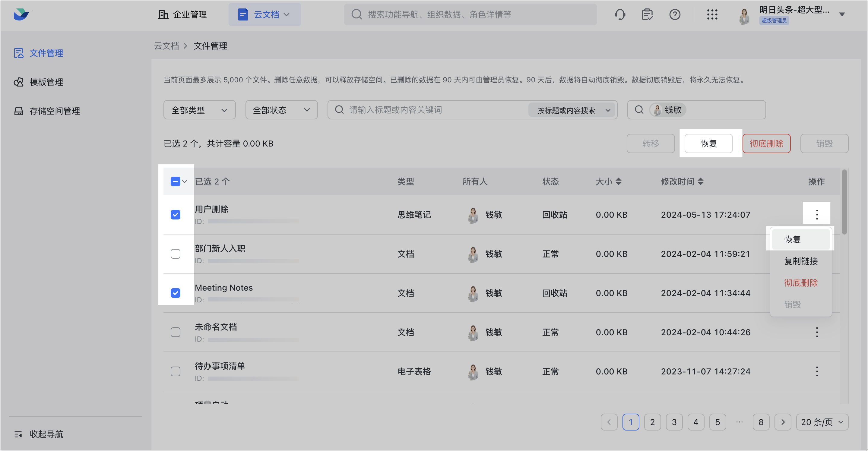This screenshot has width=868, height=451.
Task: Open the 云文档 module dropdown
Action: (x=265, y=14)
